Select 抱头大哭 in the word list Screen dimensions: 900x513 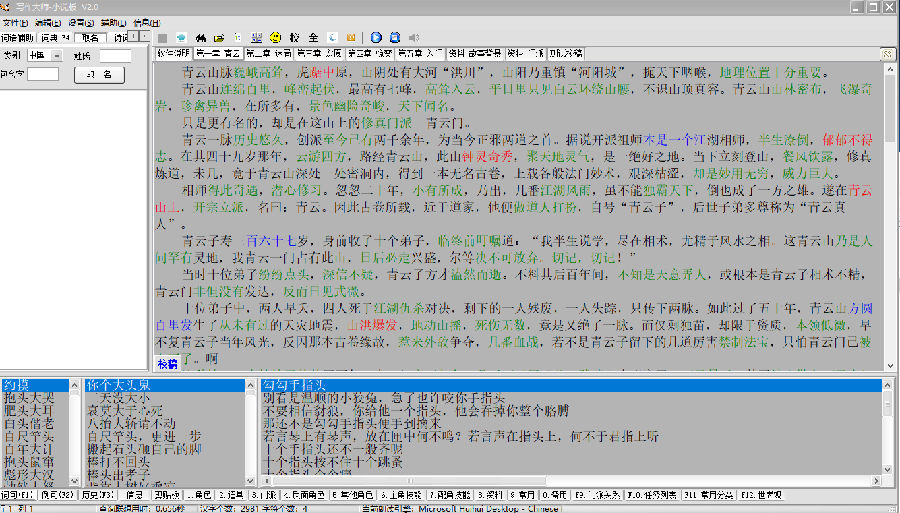pos(29,397)
